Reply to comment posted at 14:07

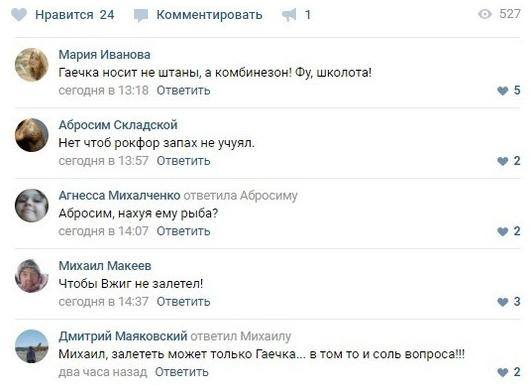pyautogui.click(x=184, y=231)
